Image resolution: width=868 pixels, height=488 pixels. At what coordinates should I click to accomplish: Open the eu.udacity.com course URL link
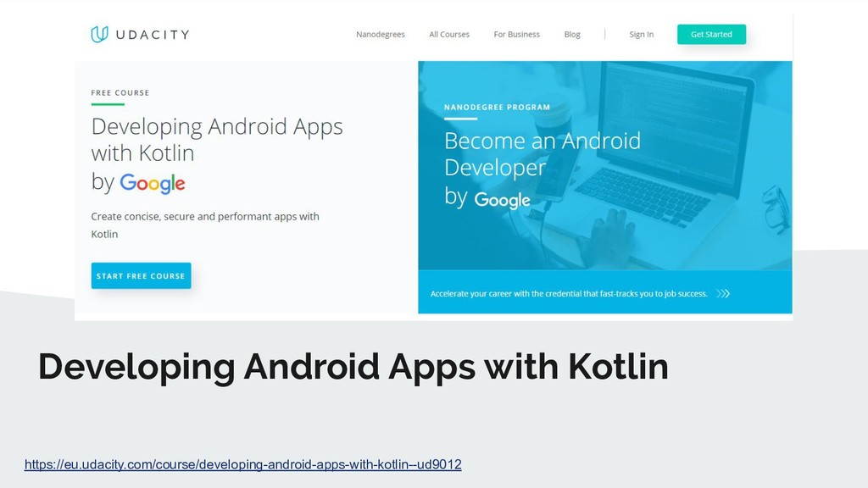point(243,464)
